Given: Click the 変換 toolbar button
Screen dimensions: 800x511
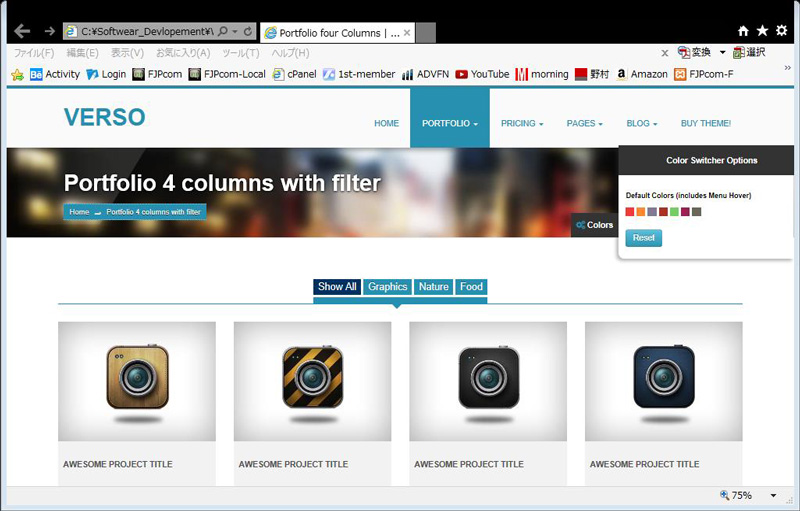Looking at the screenshot, I should (694, 52).
